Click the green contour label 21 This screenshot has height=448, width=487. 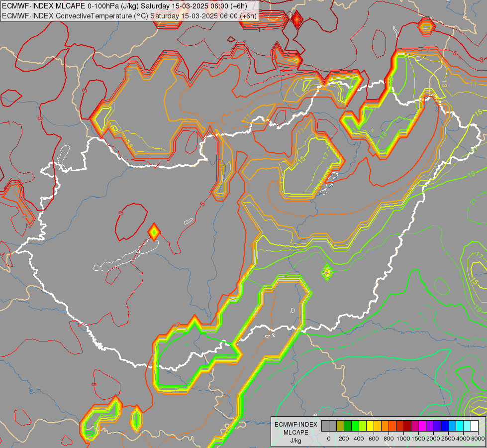(473, 202)
